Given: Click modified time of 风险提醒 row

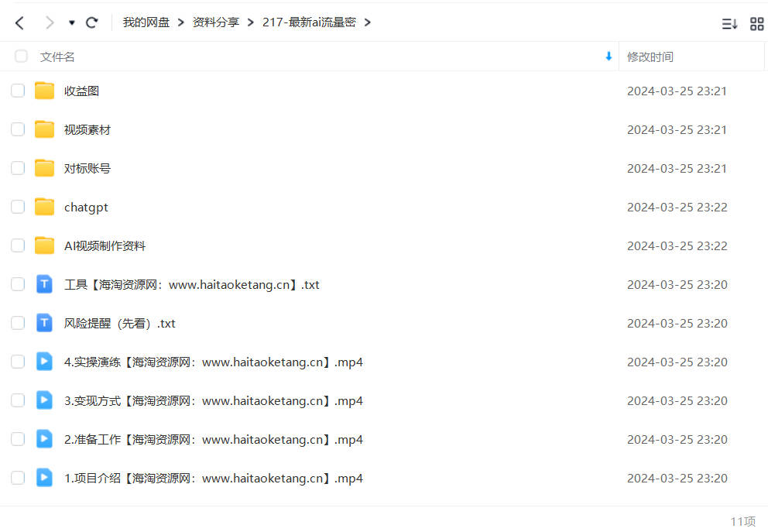Looking at the screenshot, I should [x=677, y=324].
